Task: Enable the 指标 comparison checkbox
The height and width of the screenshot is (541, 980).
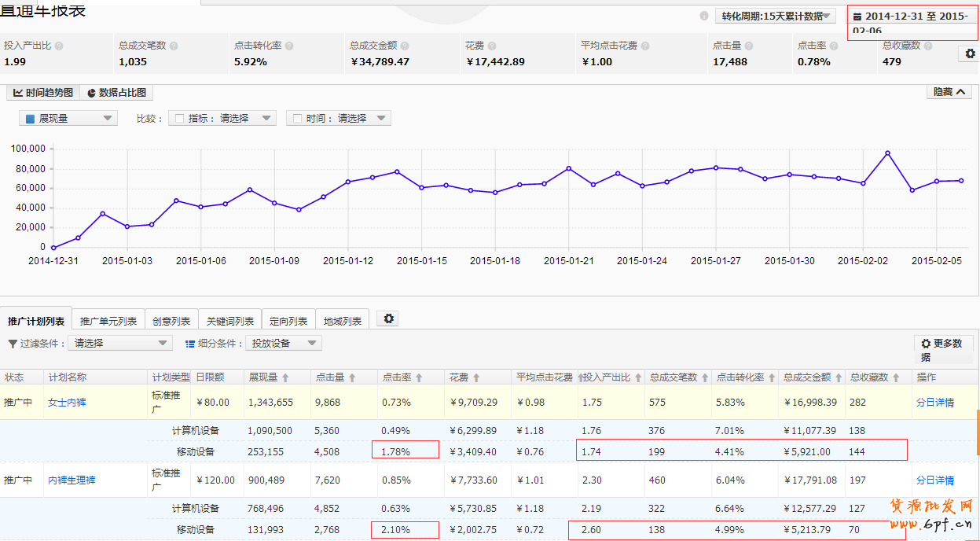Action: tap(179, 119)
